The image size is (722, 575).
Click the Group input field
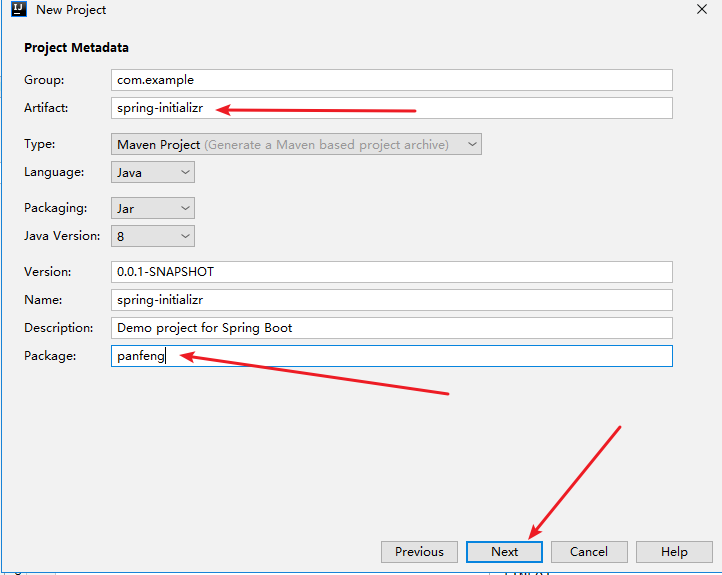pos(391,80)
